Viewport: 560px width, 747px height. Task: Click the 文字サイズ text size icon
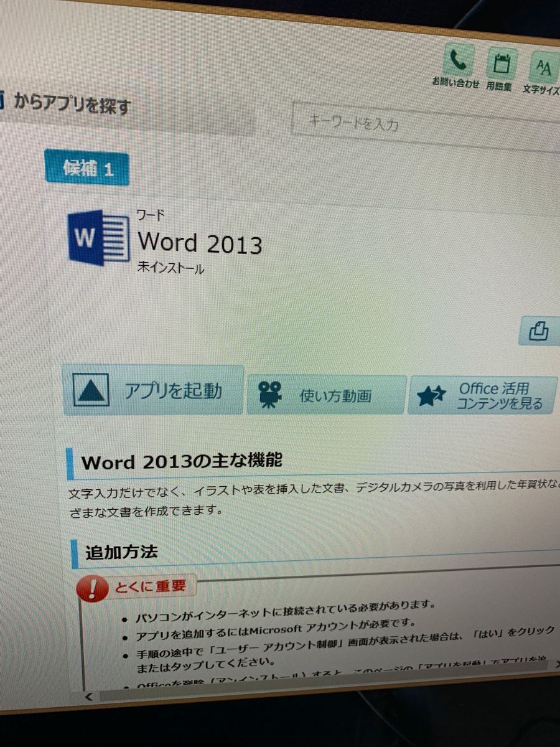point(544,67)
